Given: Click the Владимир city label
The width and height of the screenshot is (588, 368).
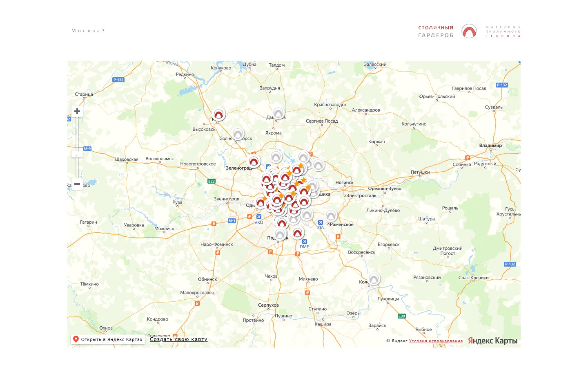Looking at the screenshot, I should pyautogui.click(x=490, y=146).
